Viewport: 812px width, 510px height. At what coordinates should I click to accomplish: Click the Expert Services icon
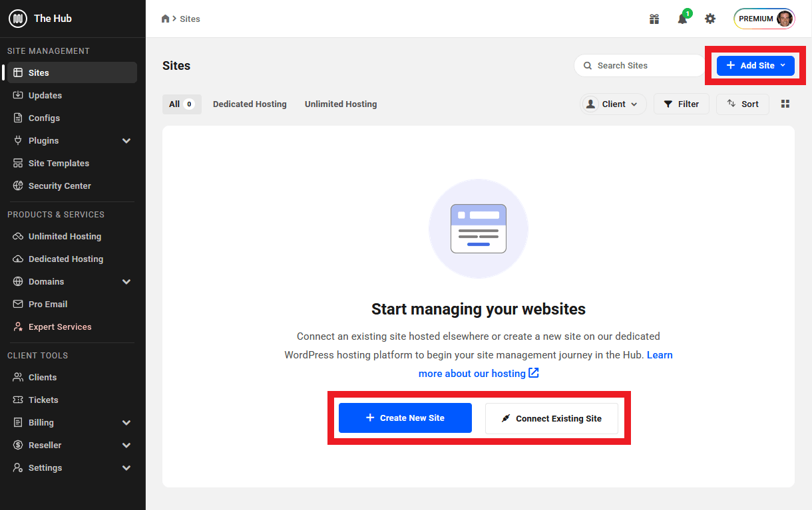point(18,326)
